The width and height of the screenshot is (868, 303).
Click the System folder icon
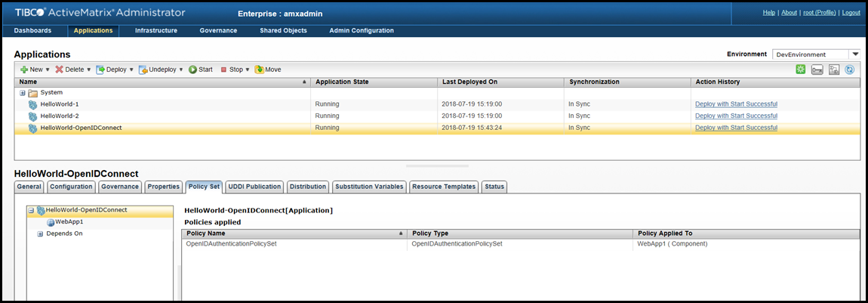pyautogui.click(x=32, y=93)
